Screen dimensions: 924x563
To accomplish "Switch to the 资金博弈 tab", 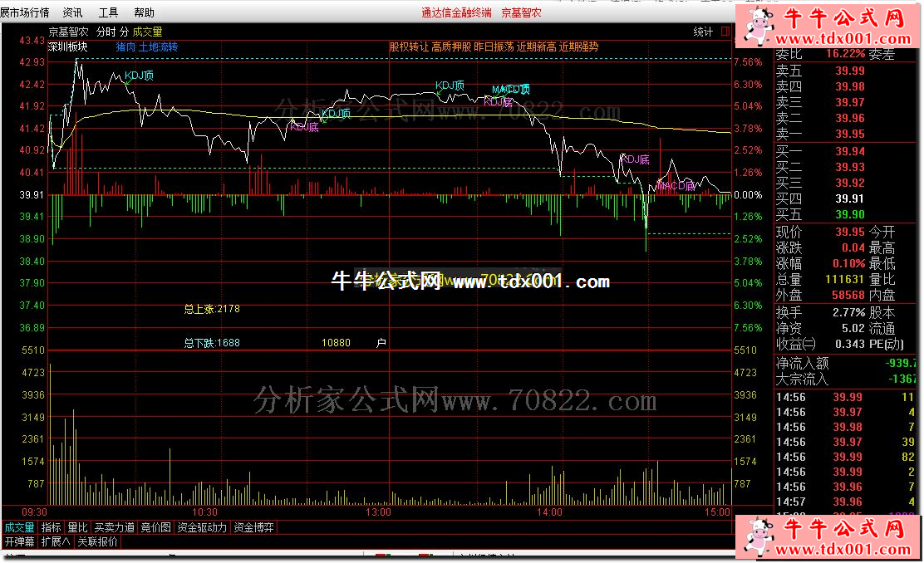I will [253, 527].
